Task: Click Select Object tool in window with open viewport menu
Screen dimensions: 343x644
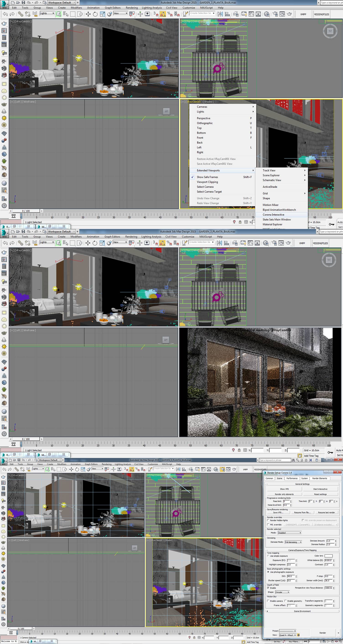Action: pyautogui.click(x=59, y=14)
